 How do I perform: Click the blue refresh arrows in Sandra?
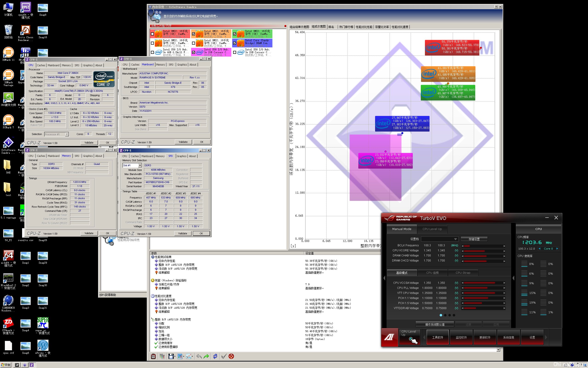(x=215, y=356)
